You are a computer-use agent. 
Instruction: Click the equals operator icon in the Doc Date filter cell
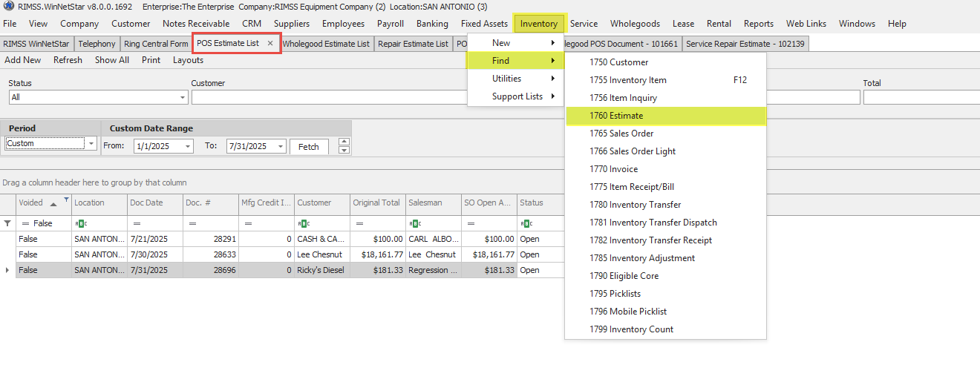pos(137,223)
